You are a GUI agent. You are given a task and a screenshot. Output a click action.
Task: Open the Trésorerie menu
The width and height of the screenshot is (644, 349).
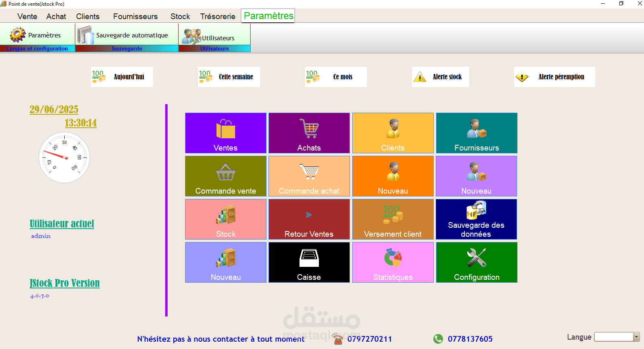click(218, 16)
